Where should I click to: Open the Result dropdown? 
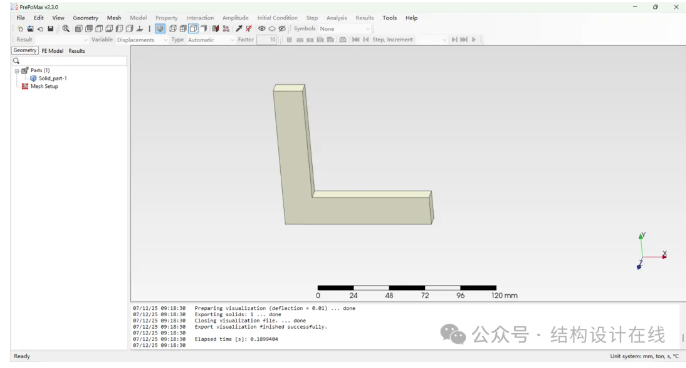[61, 40]
